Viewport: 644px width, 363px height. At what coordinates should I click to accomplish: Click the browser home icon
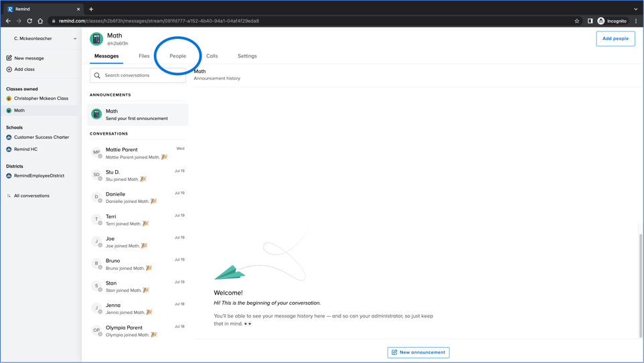click(40, 21)
